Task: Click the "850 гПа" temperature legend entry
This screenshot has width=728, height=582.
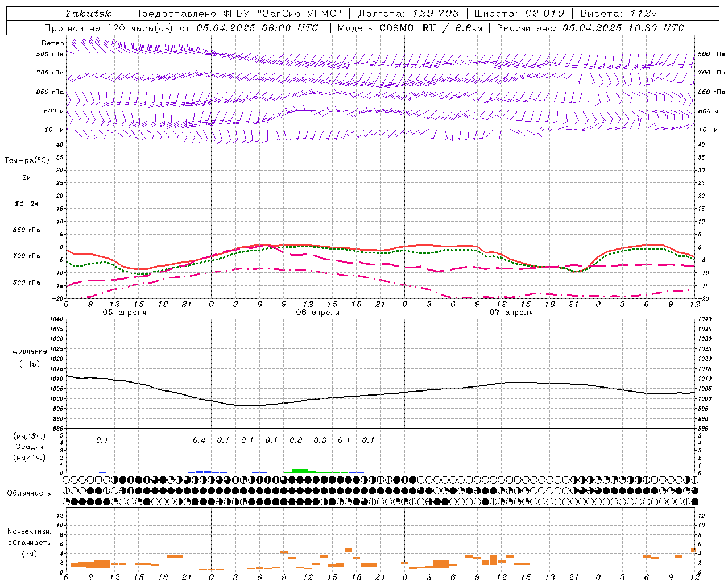Action: pos(27,230)
